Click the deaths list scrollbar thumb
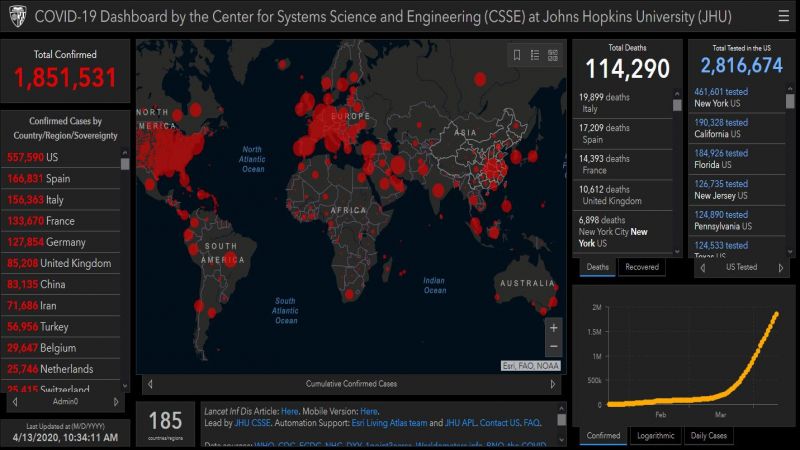The height and width of the screenshot is (450, 800). pyautogui.click(x=677, y=105)
